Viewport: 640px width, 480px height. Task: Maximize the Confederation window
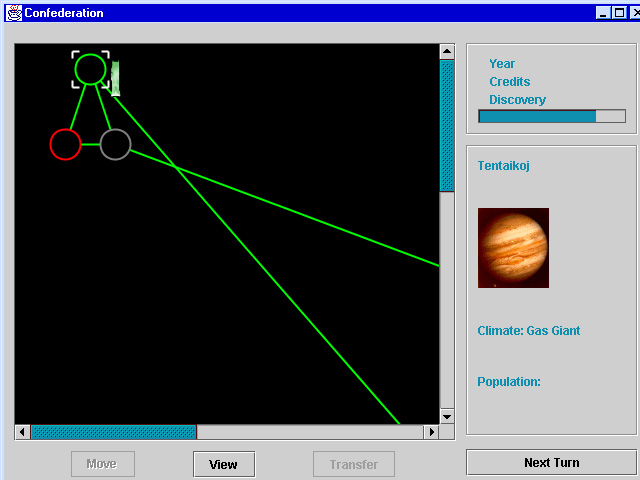[x=617, y=13]
